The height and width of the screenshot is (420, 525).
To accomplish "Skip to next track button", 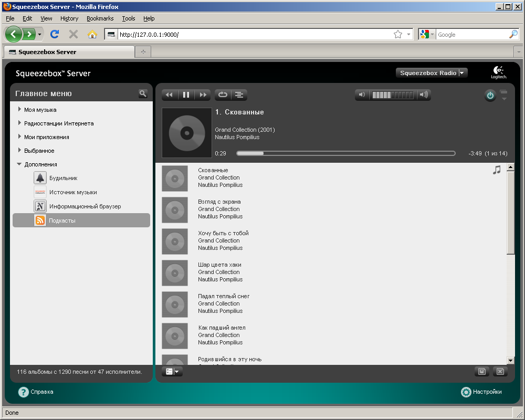I will pos(203,95).
